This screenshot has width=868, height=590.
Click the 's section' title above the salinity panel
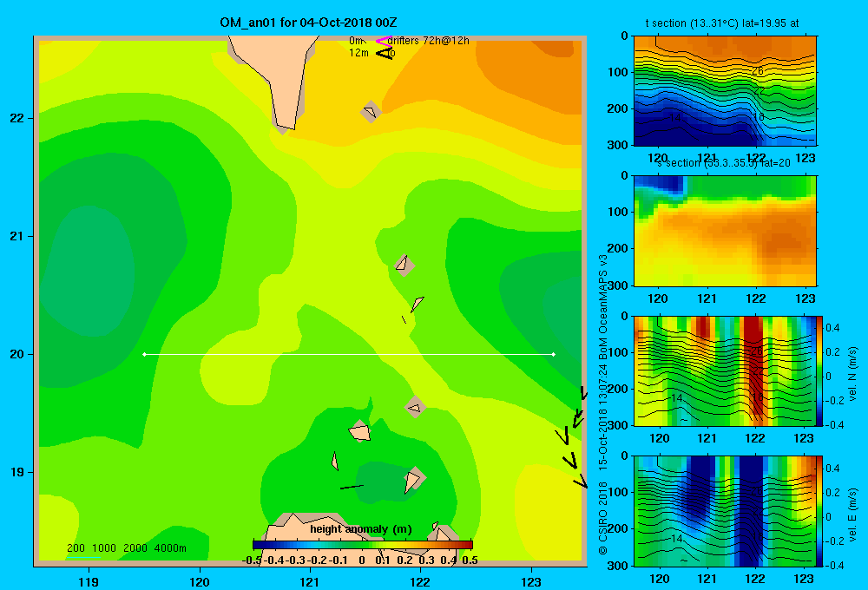[x=724, y=163]
